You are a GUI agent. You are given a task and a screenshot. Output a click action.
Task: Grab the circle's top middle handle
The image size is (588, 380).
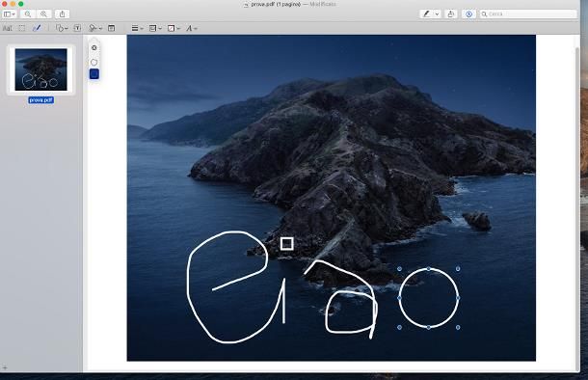(x=429, y=268)
